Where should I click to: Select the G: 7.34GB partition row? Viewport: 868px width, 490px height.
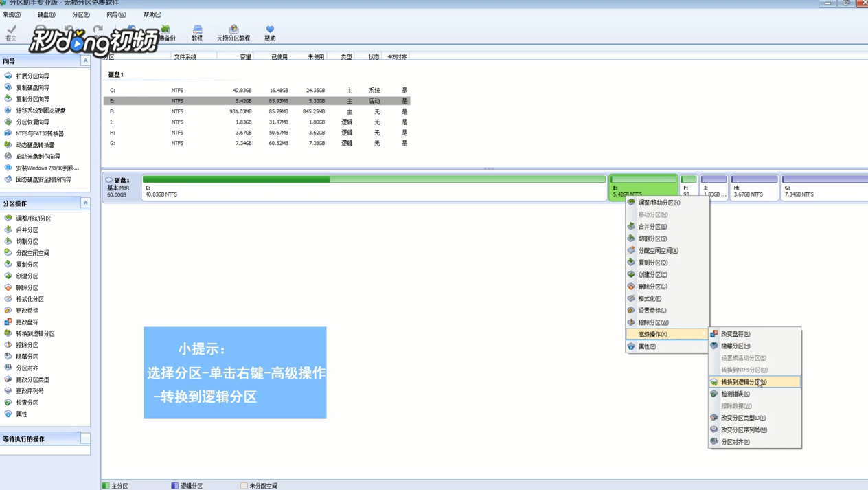tap(258, 144)
